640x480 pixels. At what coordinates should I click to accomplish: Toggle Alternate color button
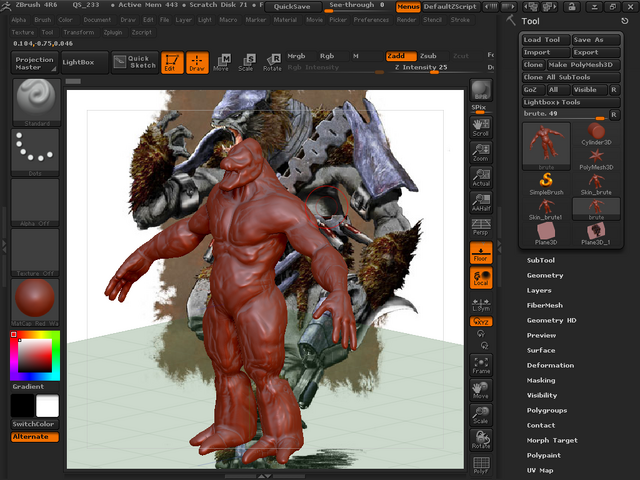point(35,437)
